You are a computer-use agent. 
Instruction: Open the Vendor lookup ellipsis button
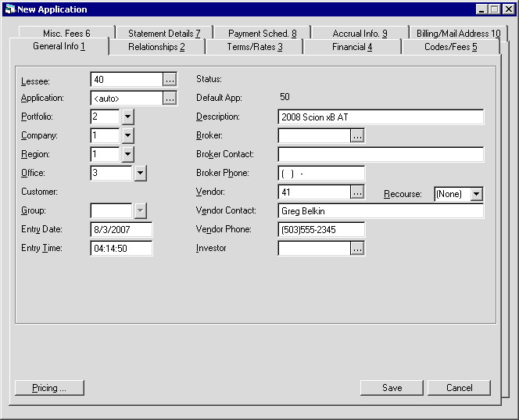(357, 192)
